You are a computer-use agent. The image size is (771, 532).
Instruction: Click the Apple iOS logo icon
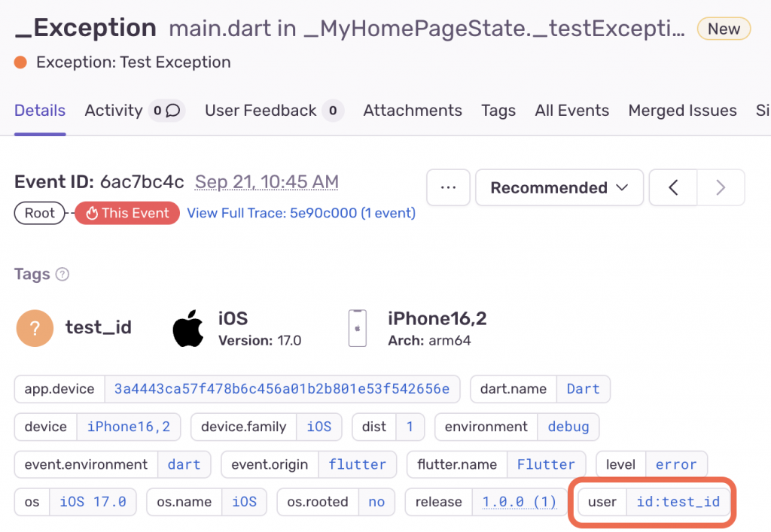coord(187,328)
